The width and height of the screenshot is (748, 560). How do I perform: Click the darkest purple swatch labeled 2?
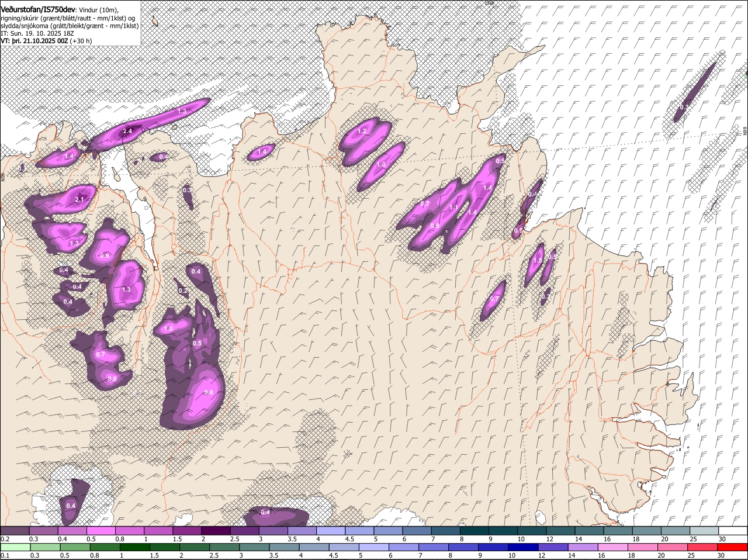point(216,530)
